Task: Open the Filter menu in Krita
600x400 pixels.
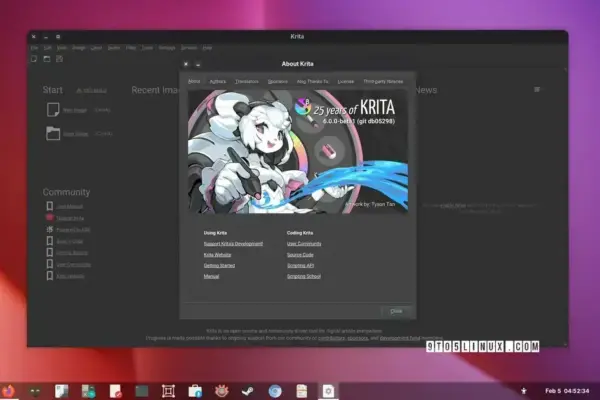Action: [131, 48]
